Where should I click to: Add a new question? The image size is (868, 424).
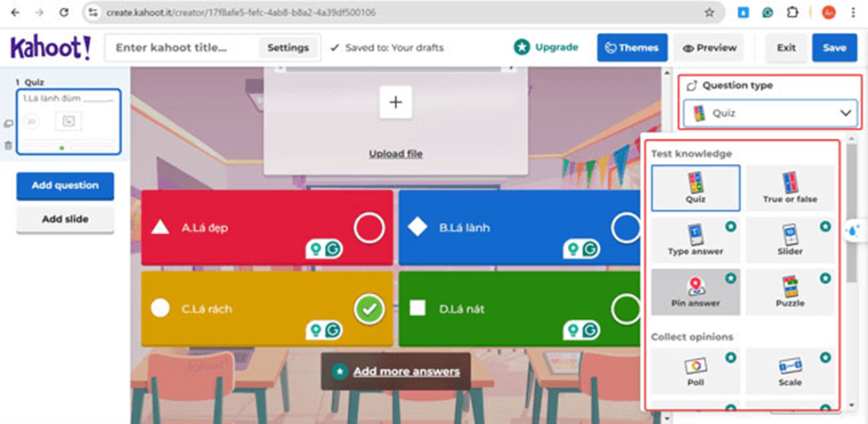tap(65, 185)
